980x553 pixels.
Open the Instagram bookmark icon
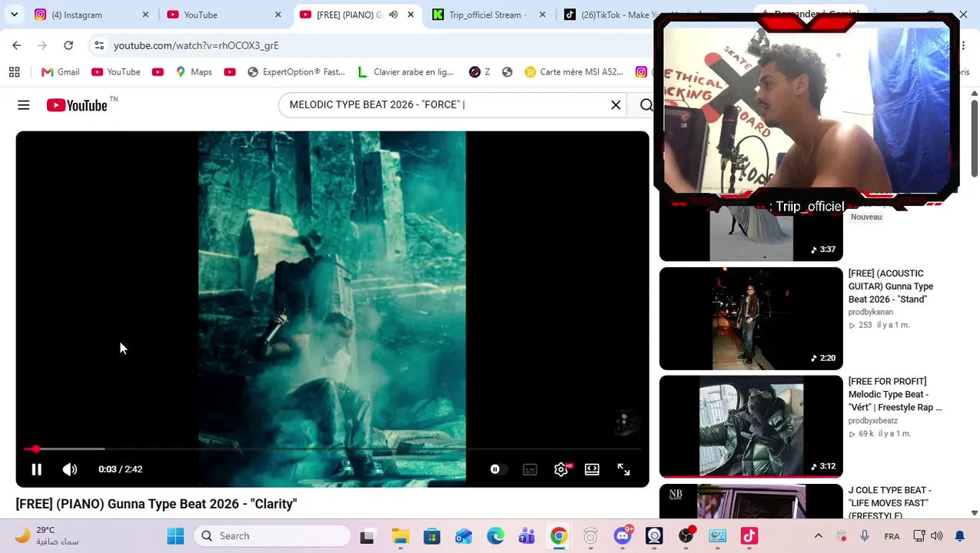pos(641,71)
